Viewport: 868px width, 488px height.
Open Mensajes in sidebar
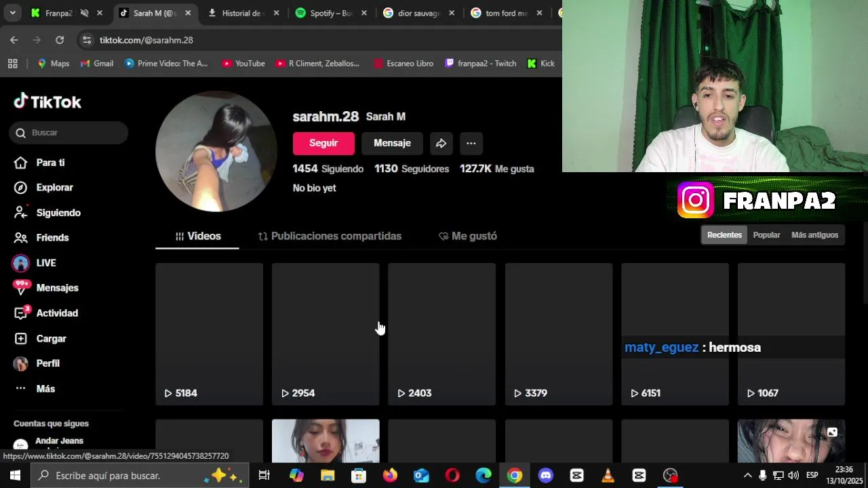(46, 288)
